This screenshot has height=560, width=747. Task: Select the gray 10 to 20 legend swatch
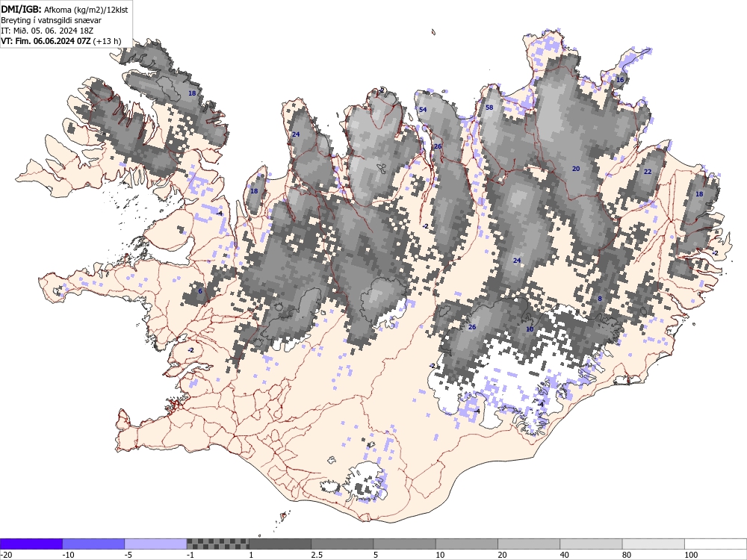467,544
